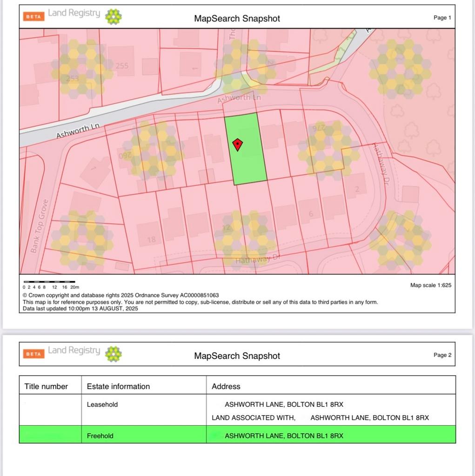Click the BETA badge on page 1
The width and height of the screenshot is (475, 476).
point(33,16)
